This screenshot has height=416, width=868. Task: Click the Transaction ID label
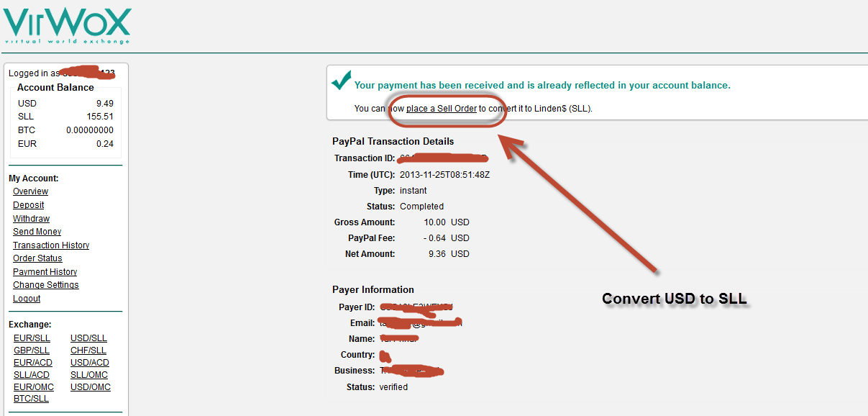(x=365, y=158)
